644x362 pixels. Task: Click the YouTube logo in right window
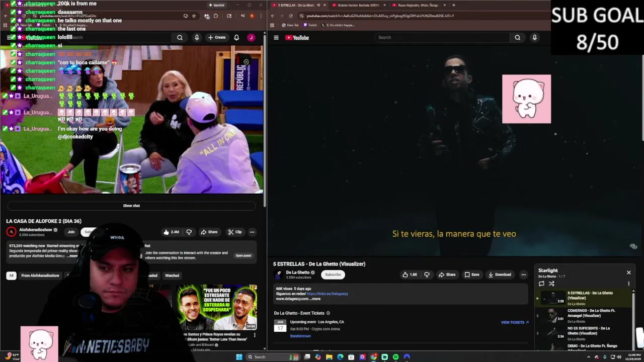(297, 37)
